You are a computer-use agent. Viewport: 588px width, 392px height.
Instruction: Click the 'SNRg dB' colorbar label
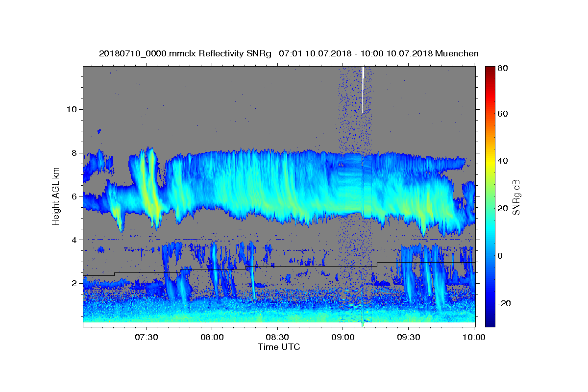515,196
